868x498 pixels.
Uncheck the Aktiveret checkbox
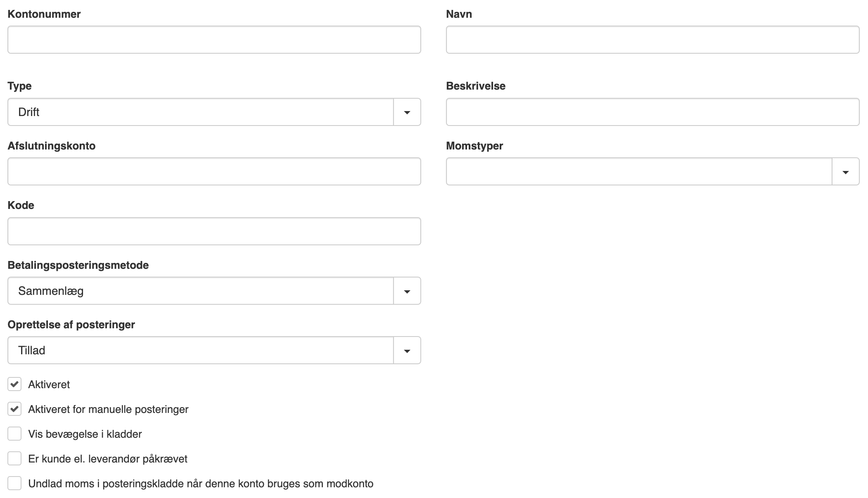14,384
